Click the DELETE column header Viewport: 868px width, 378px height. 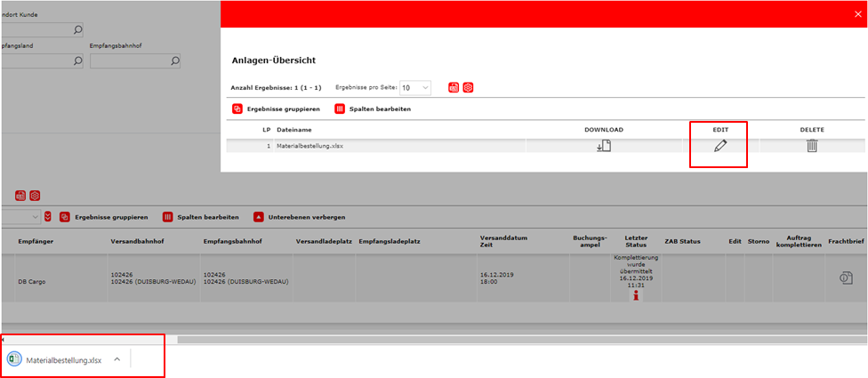(812, 130)
